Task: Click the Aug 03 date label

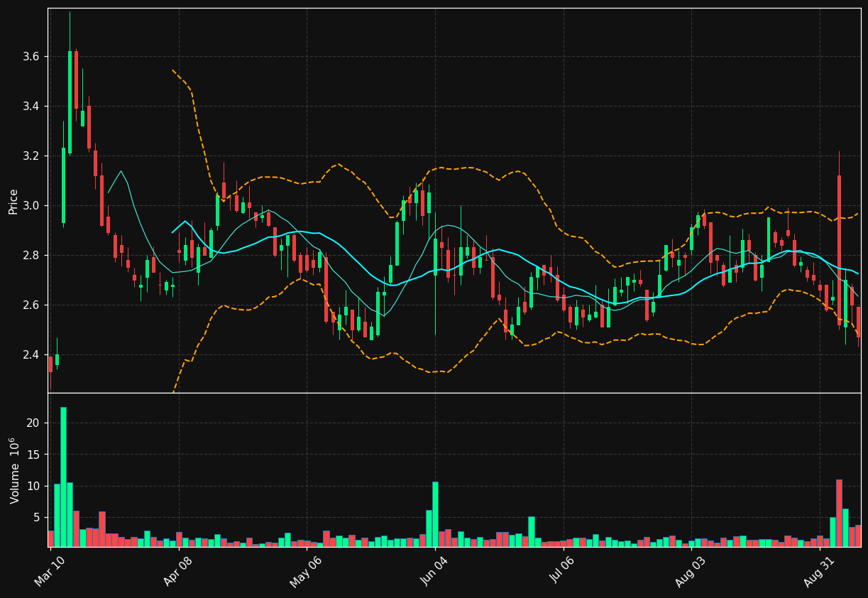Action: [692, 571]
